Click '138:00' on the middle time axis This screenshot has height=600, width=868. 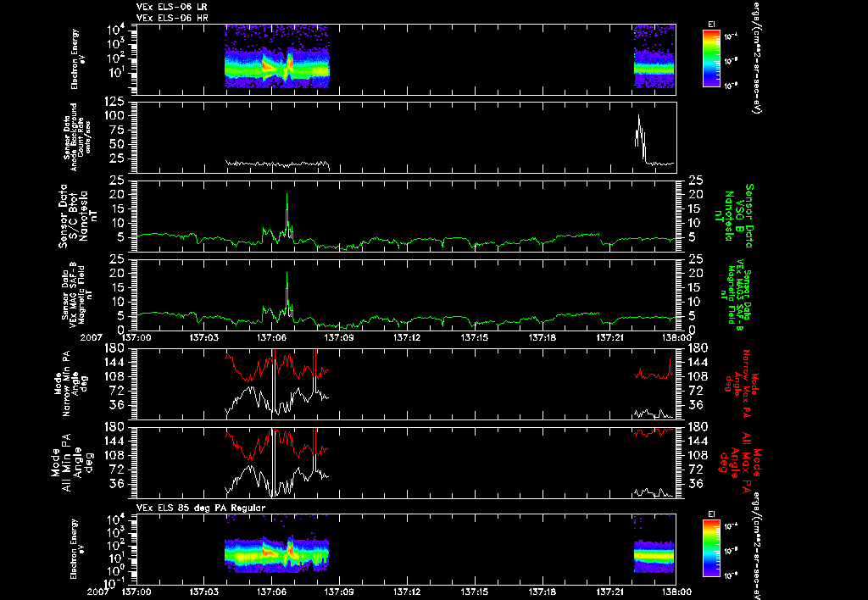(x=676, y=336)
